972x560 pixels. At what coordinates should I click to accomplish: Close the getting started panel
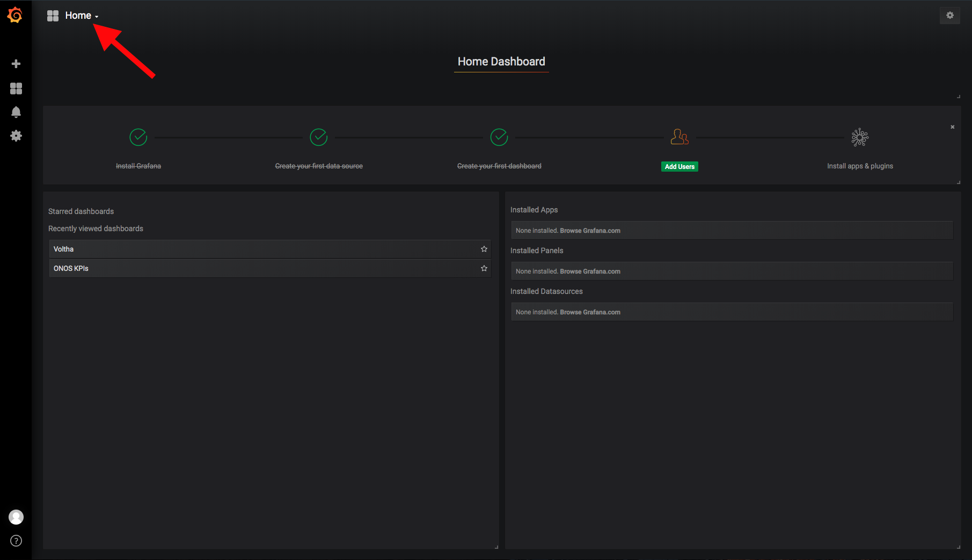pyautogui.click(x=953, y=127)
